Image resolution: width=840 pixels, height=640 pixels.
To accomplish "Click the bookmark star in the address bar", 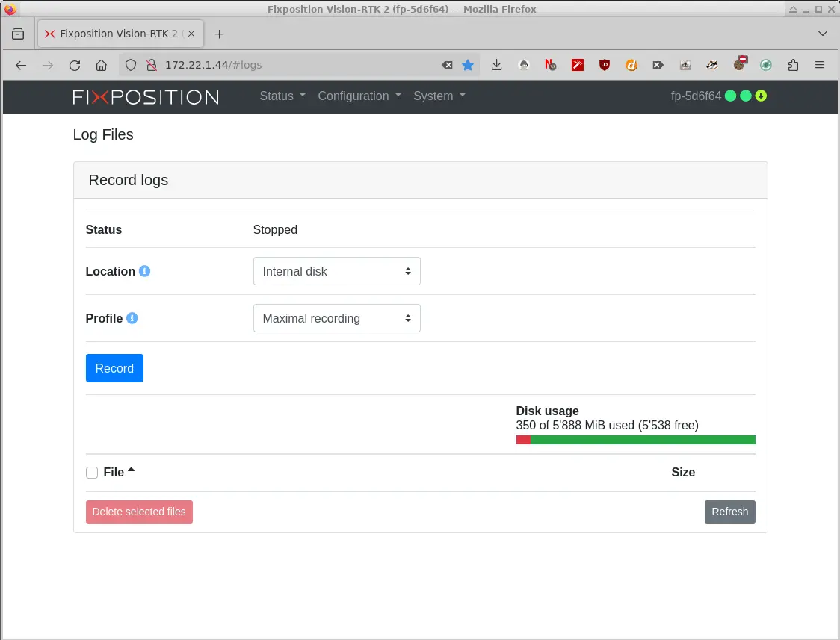I will 468,65.
